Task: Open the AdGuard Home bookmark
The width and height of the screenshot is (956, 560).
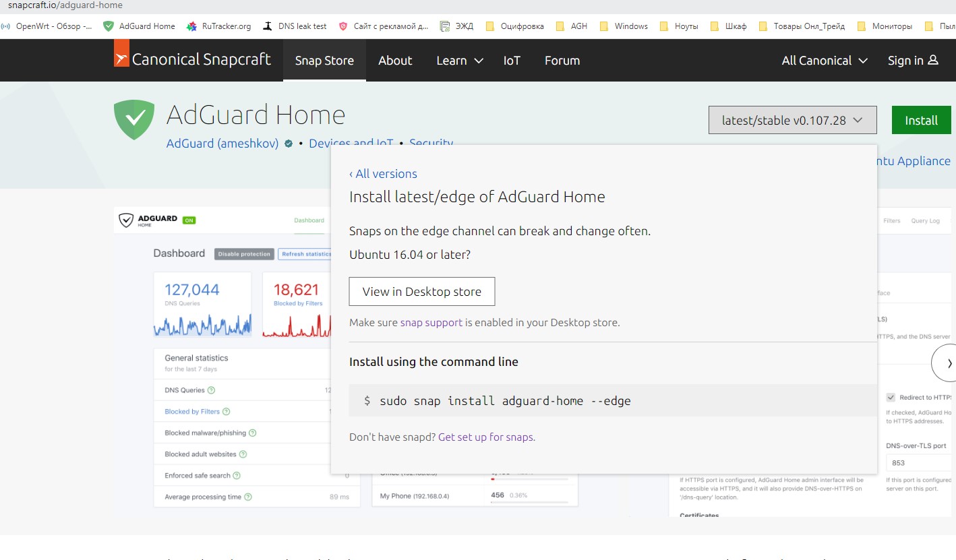Action: click(139, 26)
